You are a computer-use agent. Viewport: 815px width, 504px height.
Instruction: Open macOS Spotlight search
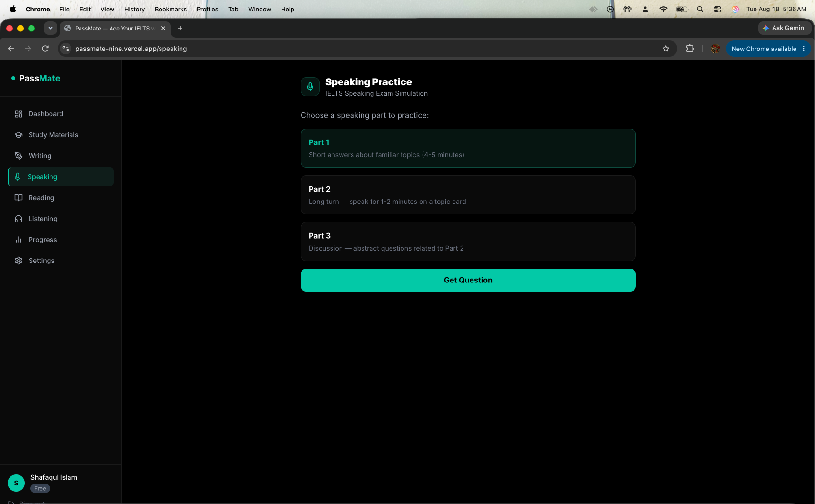pos(700,9)
